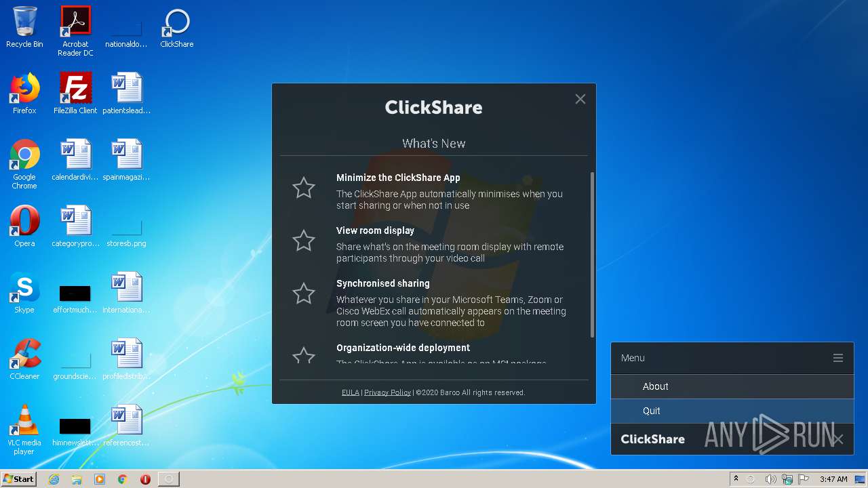Launch Opera desktop shortcut
868x488 pixels.
pos(24,227)
